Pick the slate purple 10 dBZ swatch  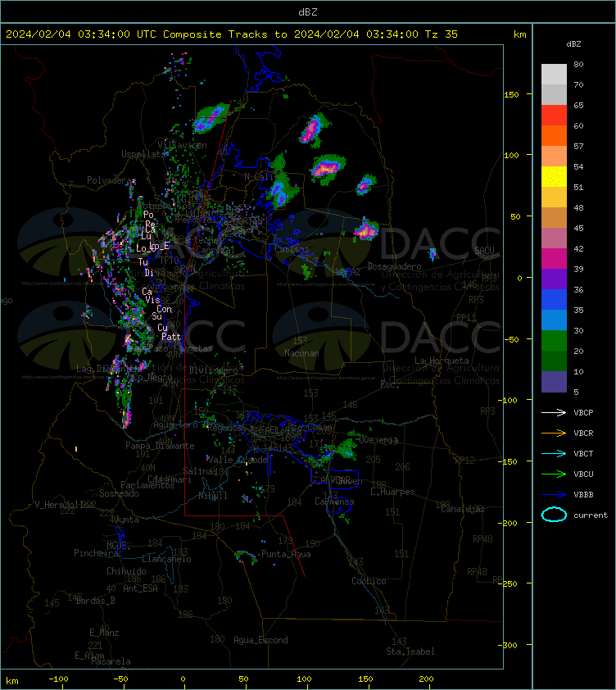pos(554,382)
